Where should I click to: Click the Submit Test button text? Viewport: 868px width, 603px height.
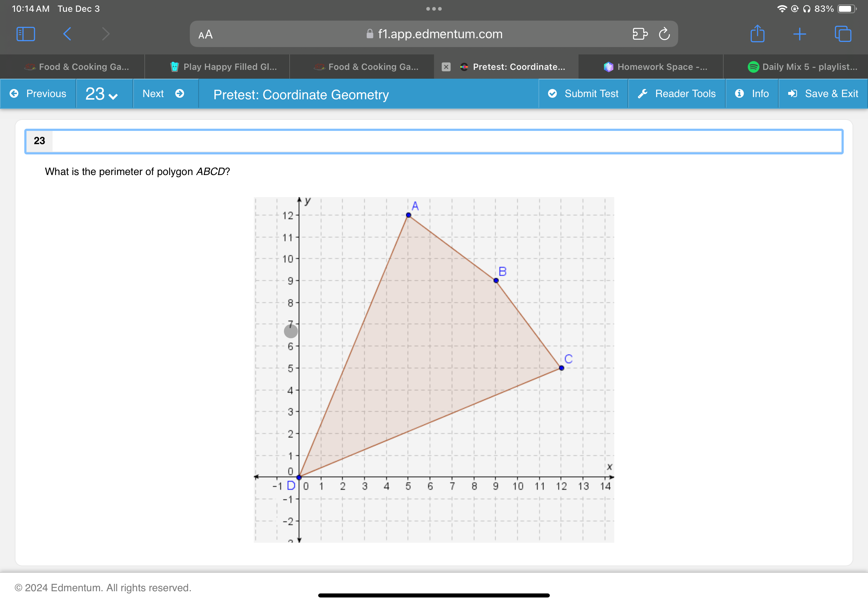[x=591, y=94]
